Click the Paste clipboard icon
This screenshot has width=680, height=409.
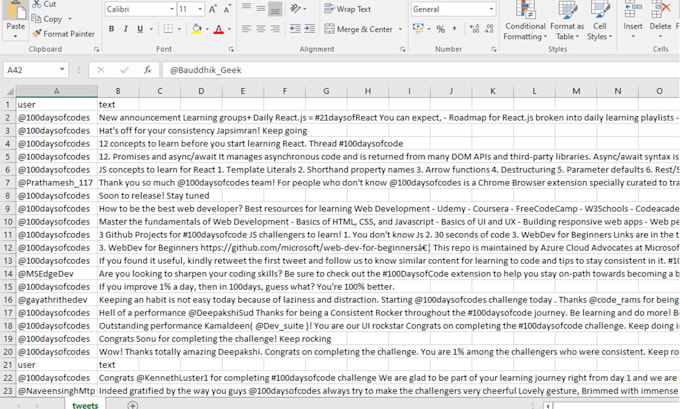tap(16, 10)
